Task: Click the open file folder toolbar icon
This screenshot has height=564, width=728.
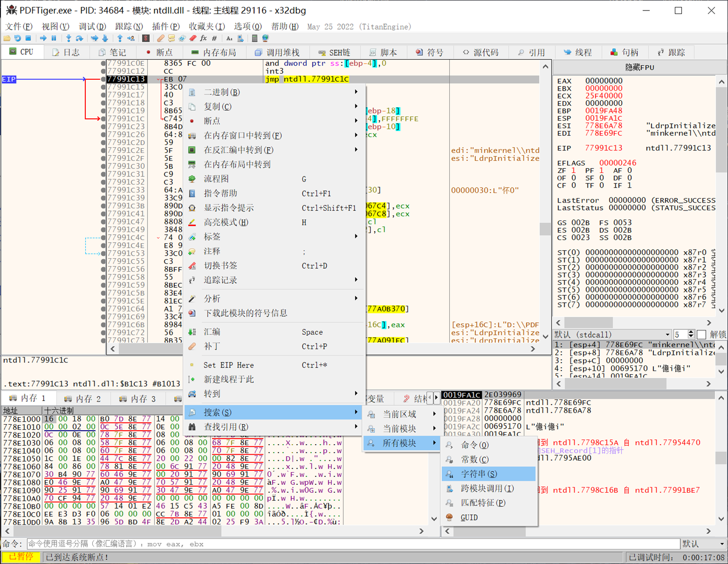Action: click(7, 39)
